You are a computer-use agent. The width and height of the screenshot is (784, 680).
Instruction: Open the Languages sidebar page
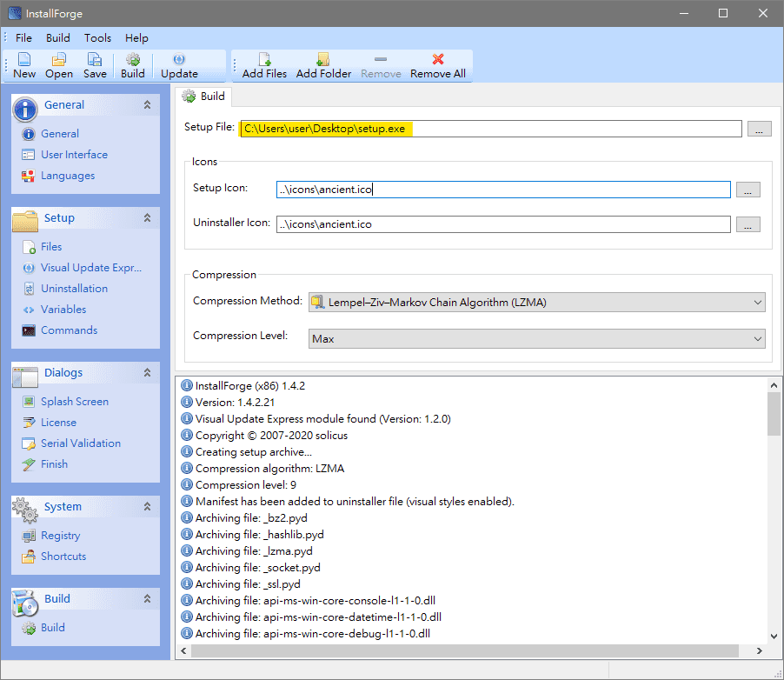click(68, 176)
